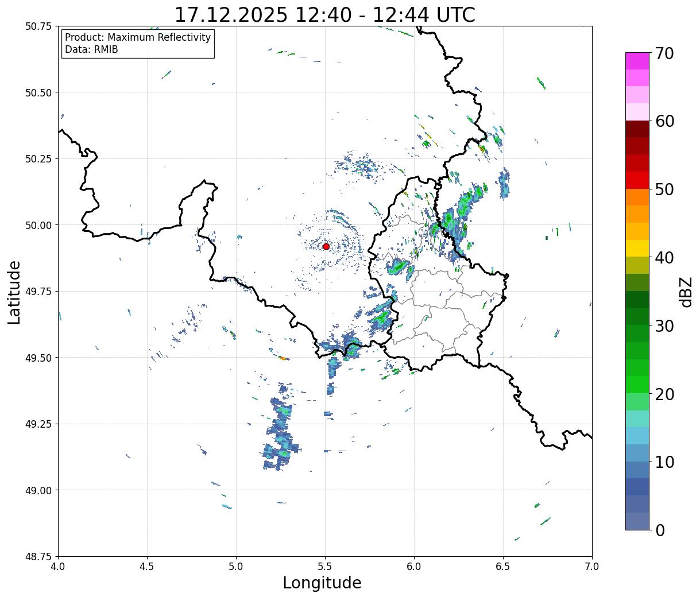Click the 50.75 latitude tick label
Viewport: 700px width, 597px height.
[x=38, y=26]
